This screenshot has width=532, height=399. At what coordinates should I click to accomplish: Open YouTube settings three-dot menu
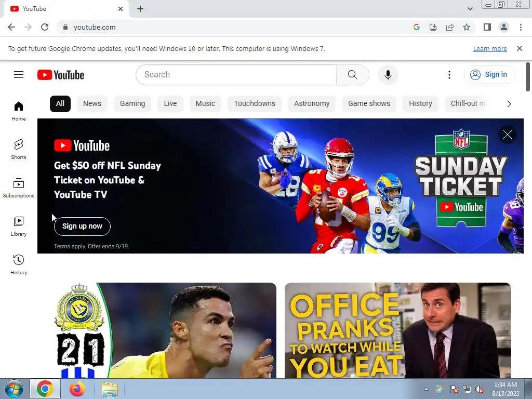(449, 75)
